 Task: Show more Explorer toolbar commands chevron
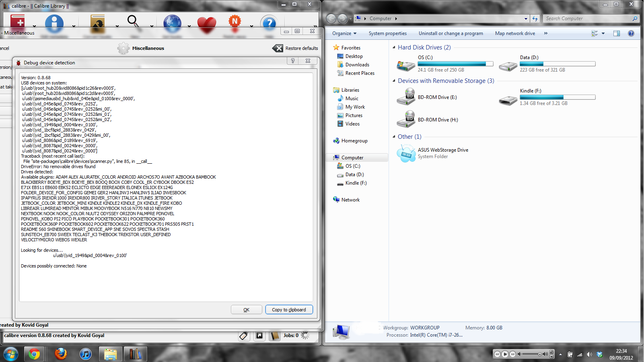546,33
